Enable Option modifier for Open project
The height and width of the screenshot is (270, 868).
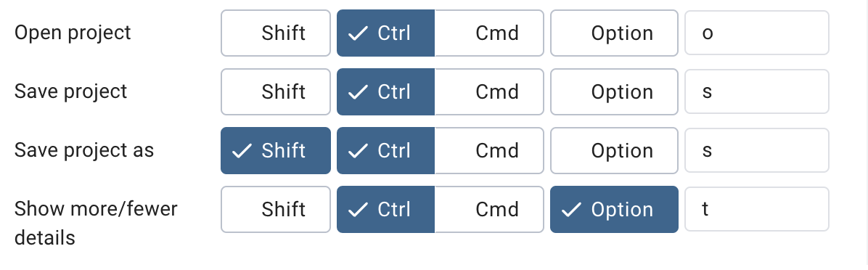[x=614, y=33]
